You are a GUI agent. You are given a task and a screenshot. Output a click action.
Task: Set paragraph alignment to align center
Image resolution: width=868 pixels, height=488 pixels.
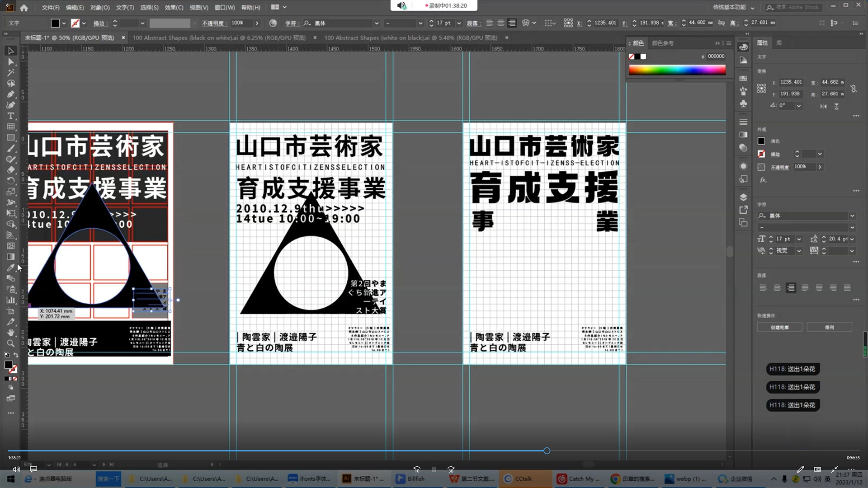click(777, 288)
